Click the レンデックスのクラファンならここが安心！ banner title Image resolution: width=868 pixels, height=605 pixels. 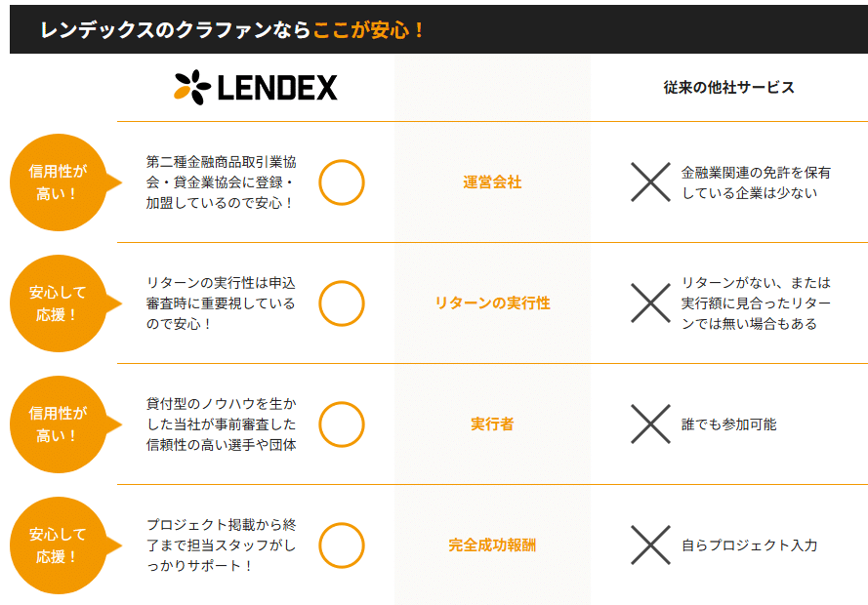[232, 29]
